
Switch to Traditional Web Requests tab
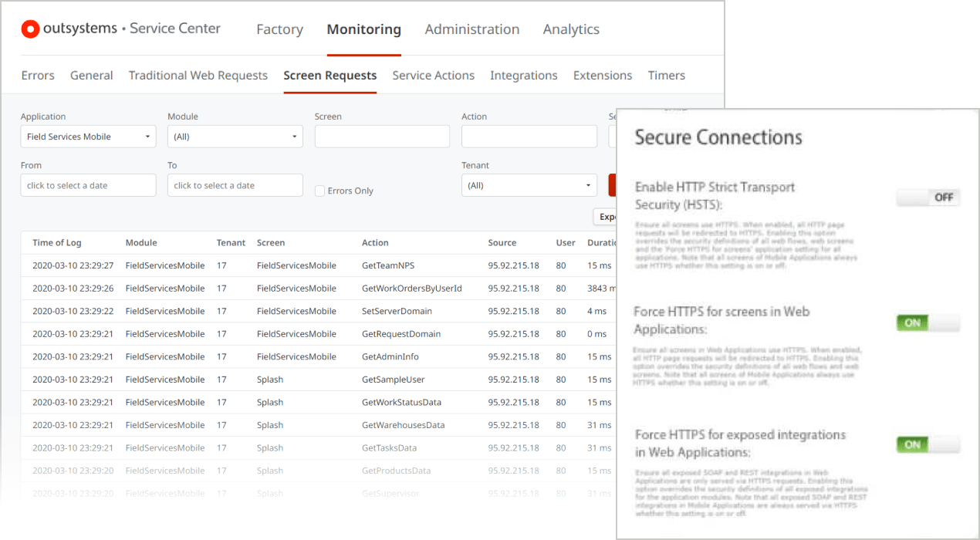198,76
